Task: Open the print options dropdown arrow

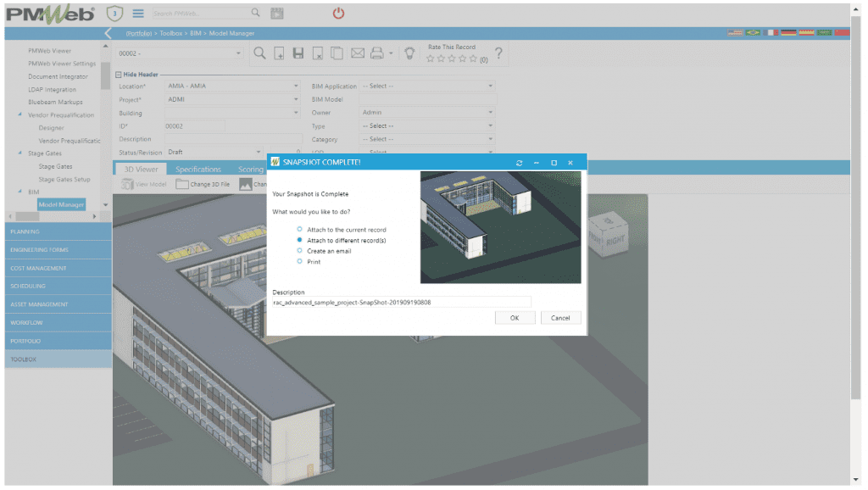Action: 391,53
